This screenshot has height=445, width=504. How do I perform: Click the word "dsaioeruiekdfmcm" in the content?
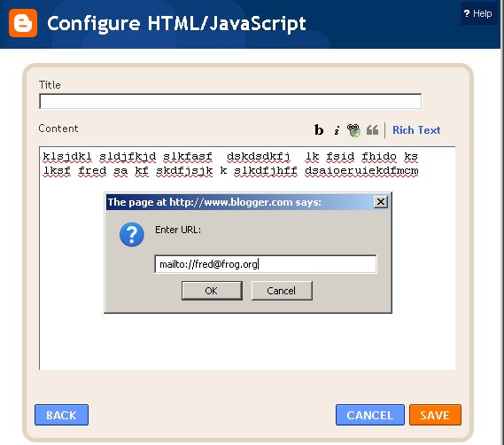(361, 170)
